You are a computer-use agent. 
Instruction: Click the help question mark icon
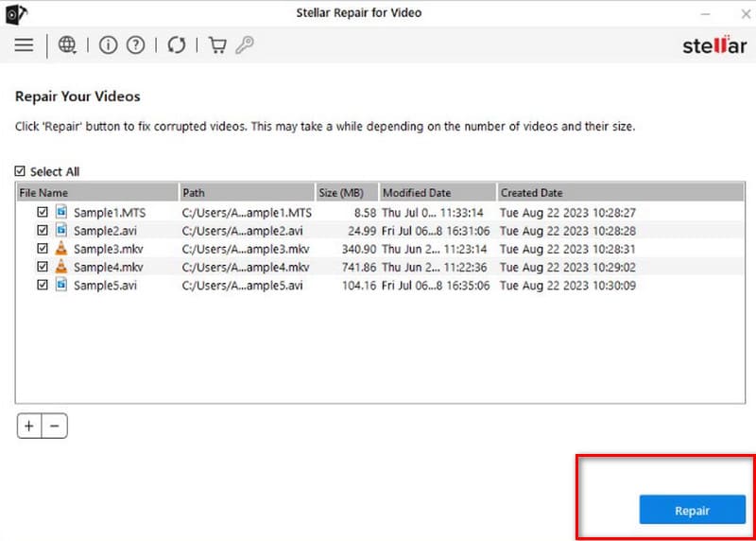135,45
